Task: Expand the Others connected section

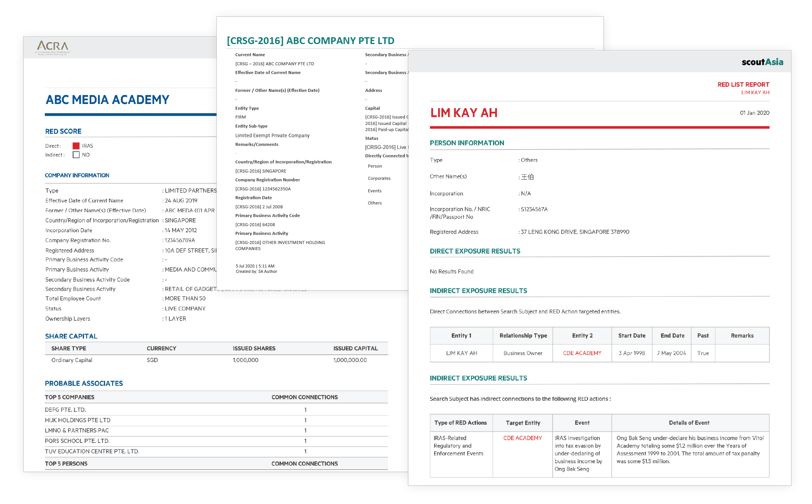Action: tap(374, 203)
